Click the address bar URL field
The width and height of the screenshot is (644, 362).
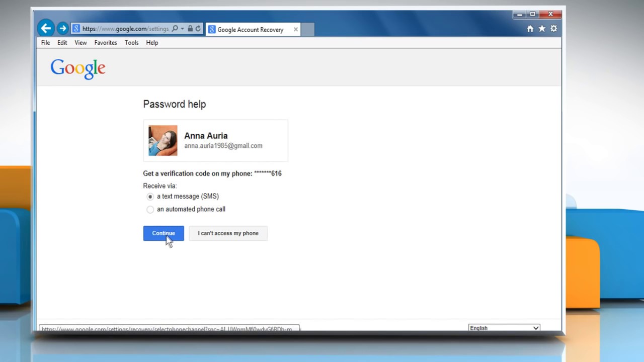coord(126,29)
